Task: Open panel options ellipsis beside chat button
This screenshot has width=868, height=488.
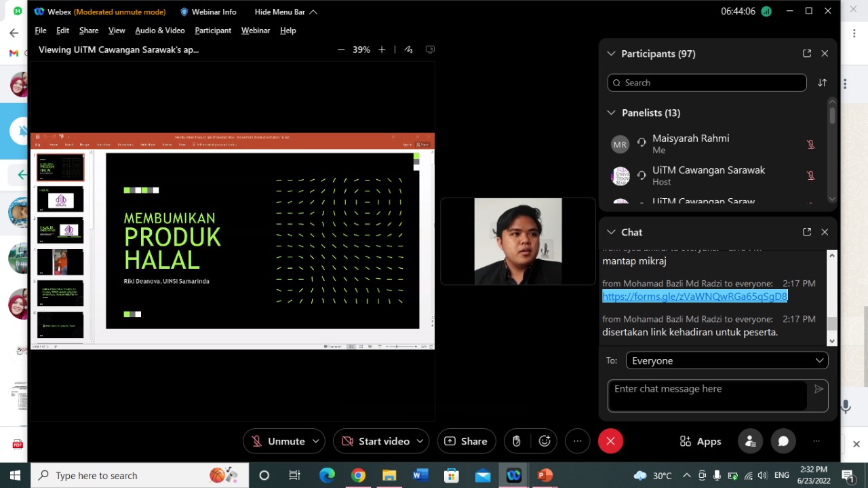Action: 816,441
